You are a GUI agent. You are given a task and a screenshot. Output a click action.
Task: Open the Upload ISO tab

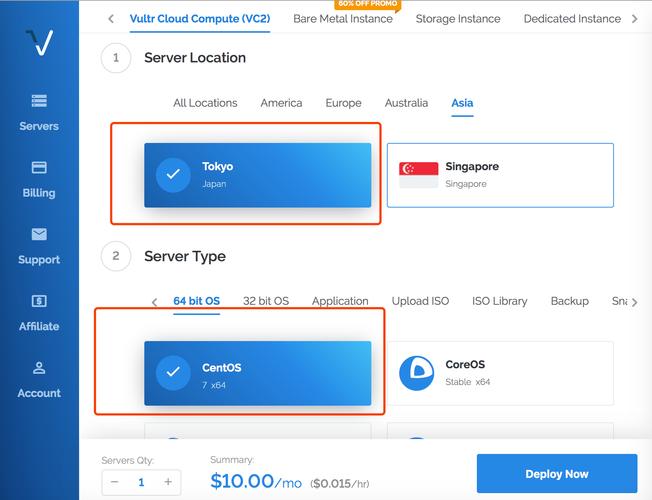[x=420, y=301]
